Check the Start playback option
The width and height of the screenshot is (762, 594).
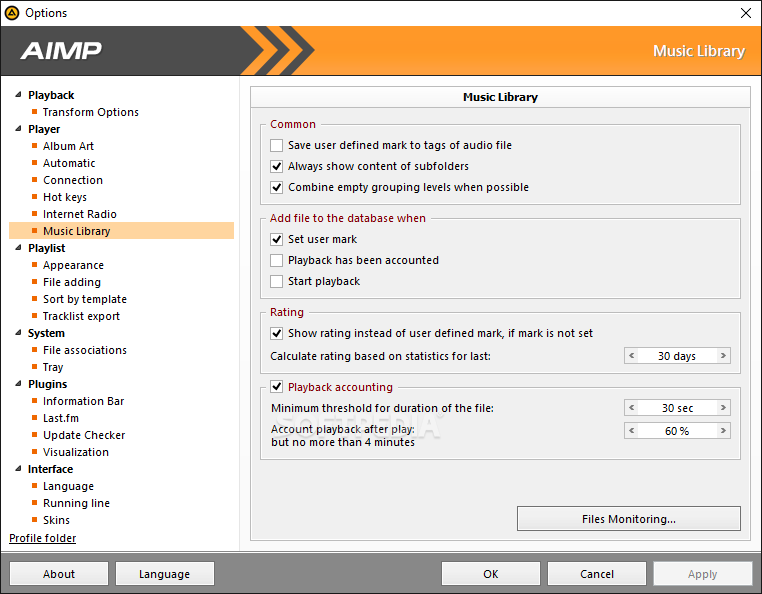(x=277, y=281)
